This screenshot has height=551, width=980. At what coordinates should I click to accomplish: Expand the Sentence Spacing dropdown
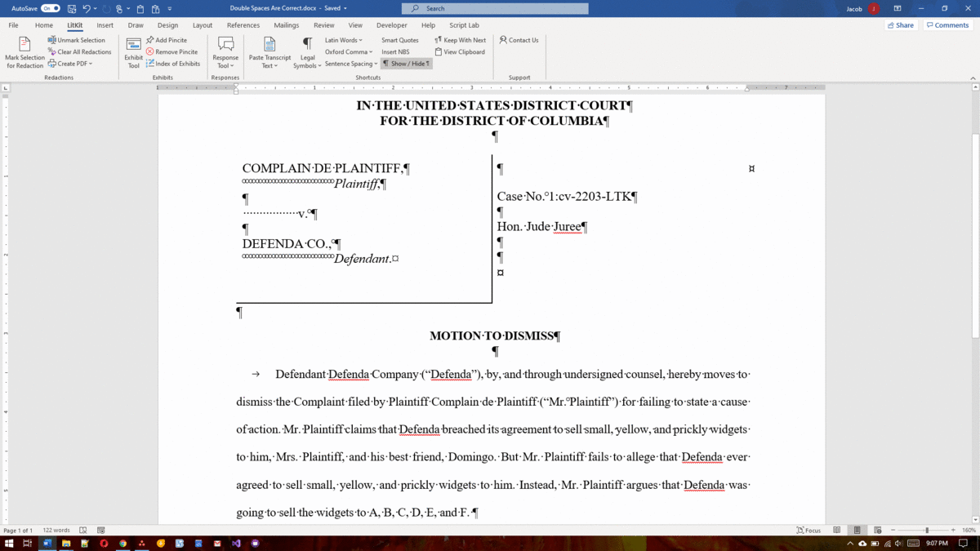[351, 63]
